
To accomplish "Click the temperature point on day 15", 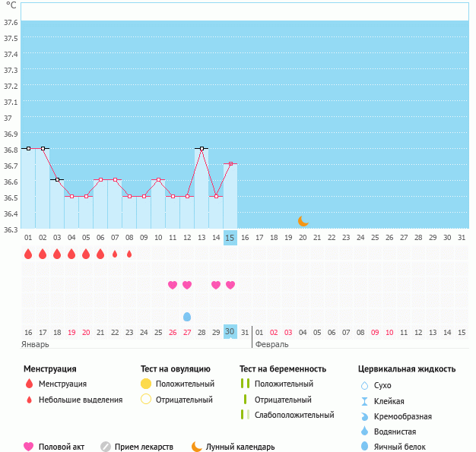I will click(x=230, y=163).
